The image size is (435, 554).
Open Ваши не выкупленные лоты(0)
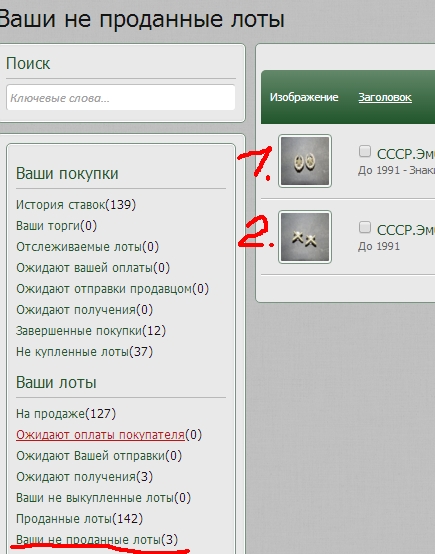104,497
